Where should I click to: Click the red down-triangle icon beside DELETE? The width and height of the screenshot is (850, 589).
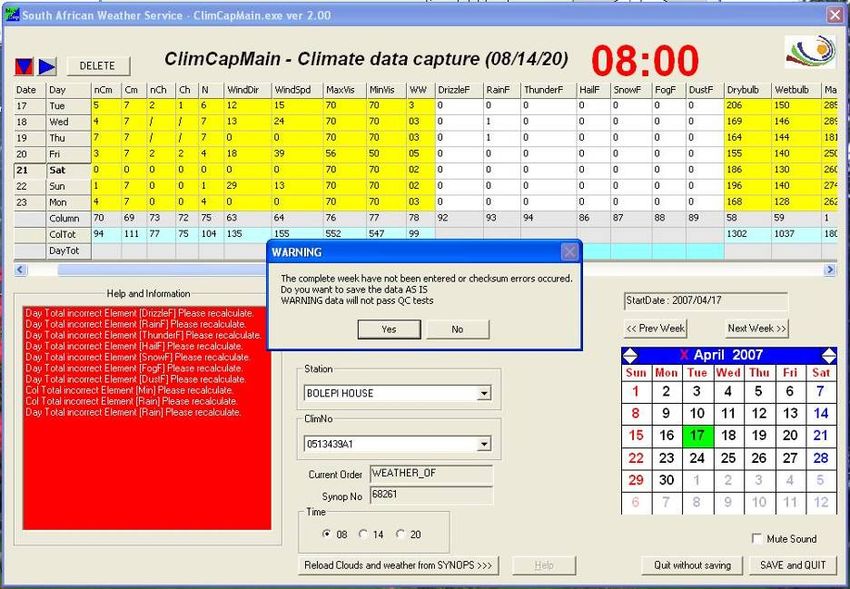click(x=24, y=66)
